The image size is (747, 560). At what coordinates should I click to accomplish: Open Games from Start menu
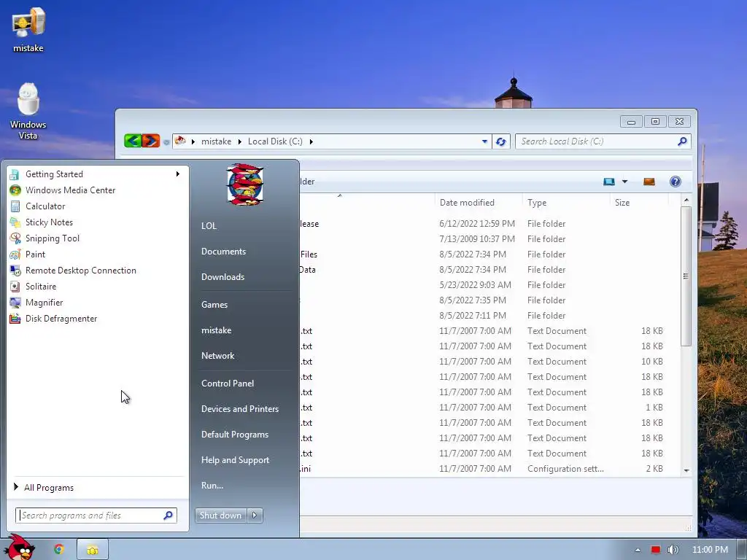214,305
